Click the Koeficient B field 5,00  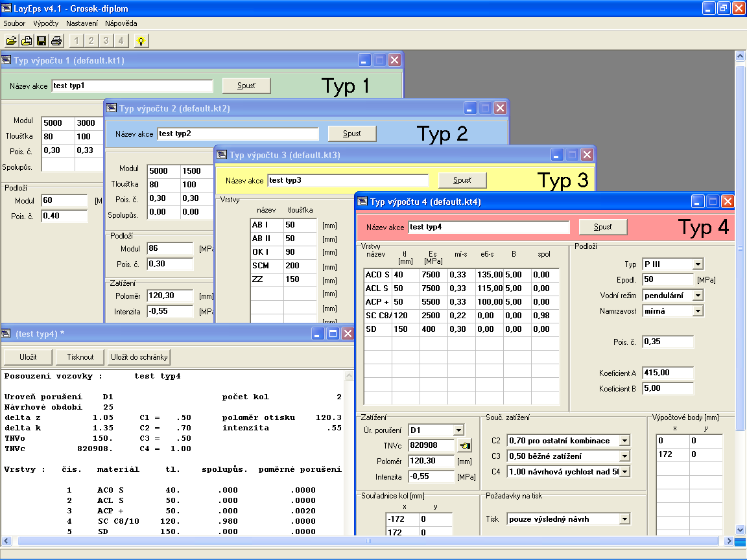pos(668,389)
